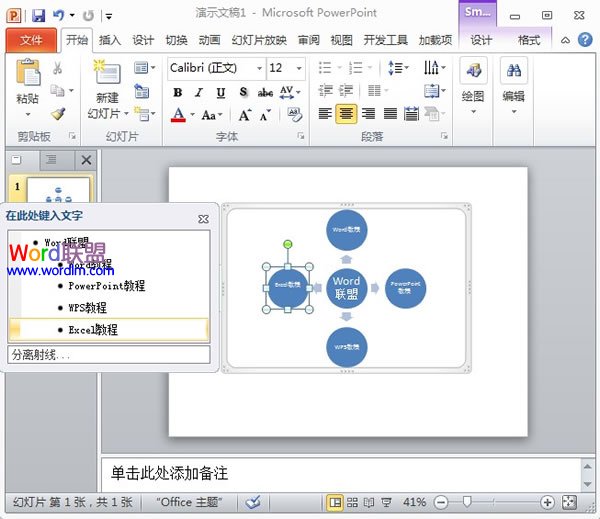Open the font name Calibri dropdown
The image size is (600, 519).
tap(259, 68)
